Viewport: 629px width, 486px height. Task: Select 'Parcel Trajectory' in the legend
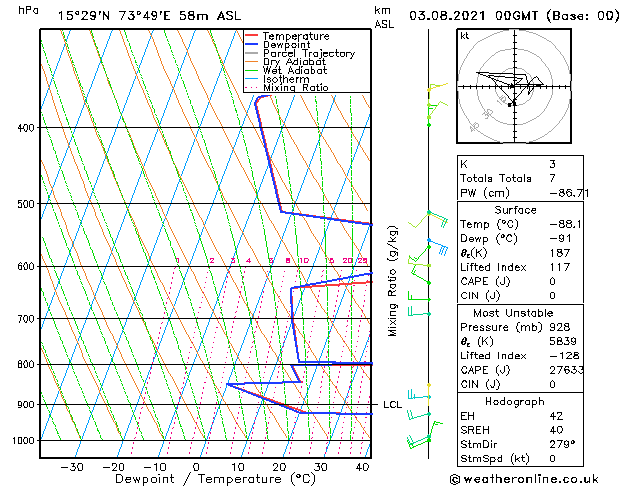pyautogui.click(x=309, y=53)
